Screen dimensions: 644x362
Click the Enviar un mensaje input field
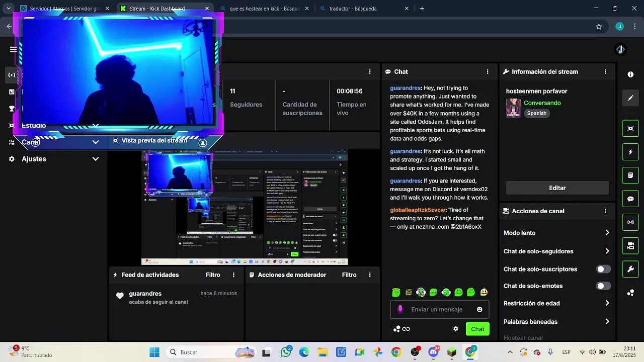(x=440, y=309)
